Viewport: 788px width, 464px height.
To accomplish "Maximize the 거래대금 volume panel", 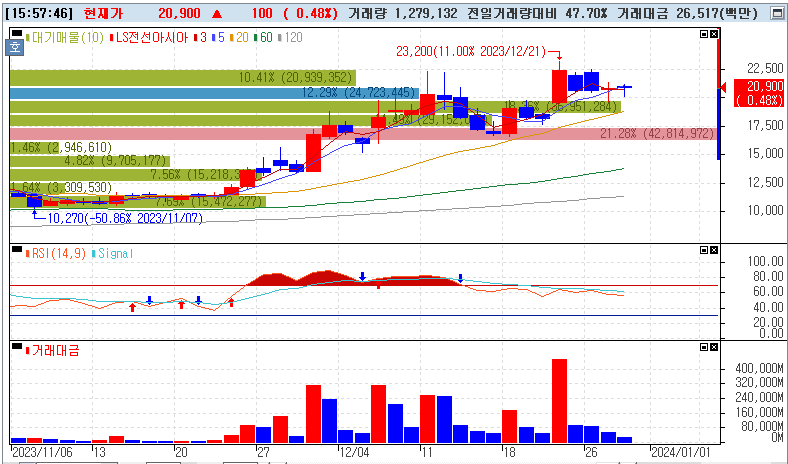I will coord(704,347).
